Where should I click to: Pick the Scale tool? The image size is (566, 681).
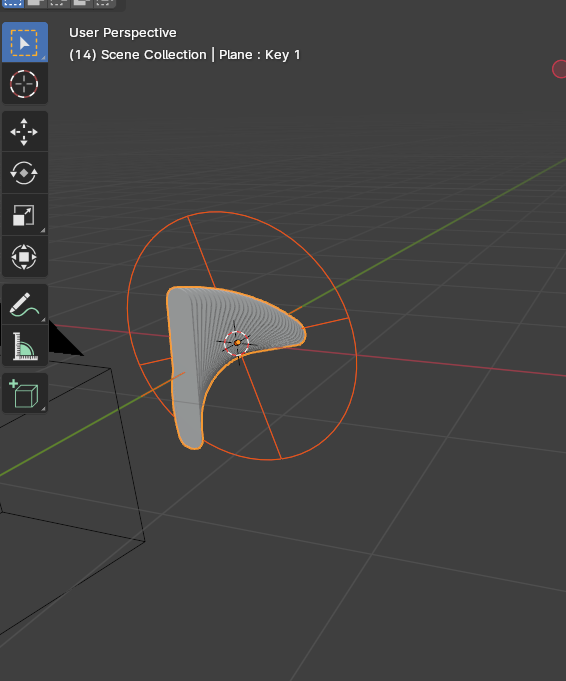pyautogui.click(x=25, y=215)
